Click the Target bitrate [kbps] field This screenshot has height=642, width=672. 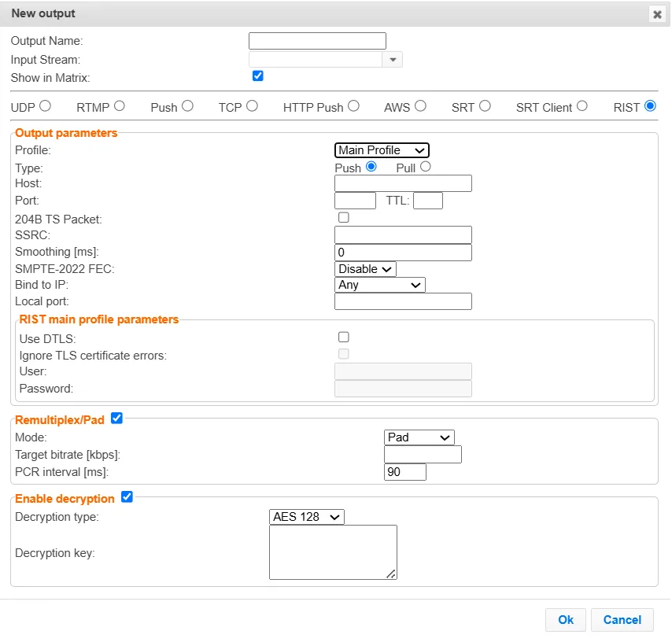coord(423,454)
